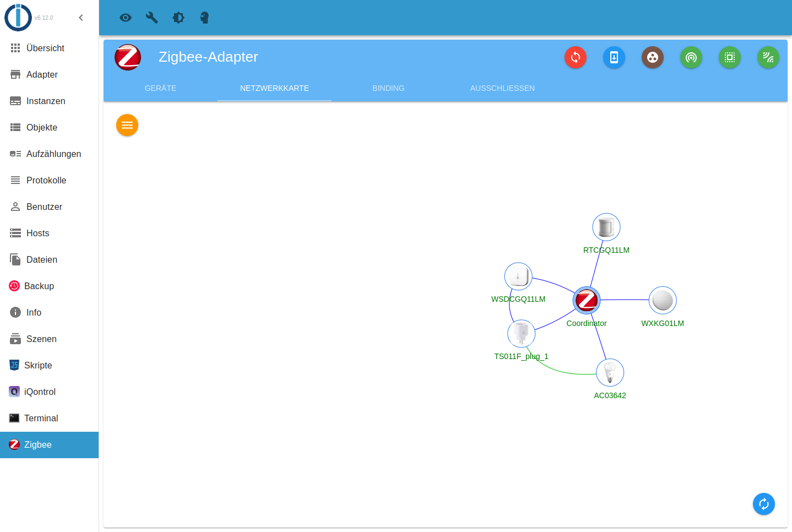Open Info in the sidebar
792x532 pixels.
(50, 313)
